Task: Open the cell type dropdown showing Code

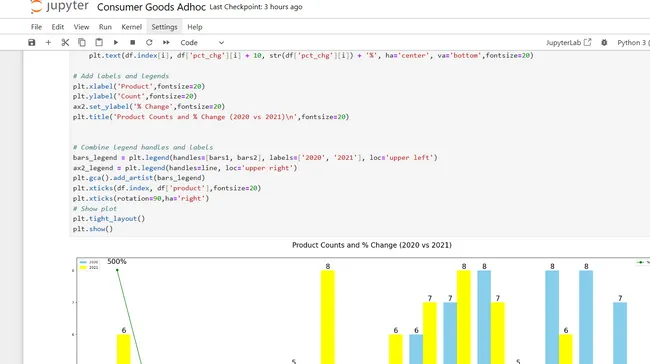Action: [202, 42]
